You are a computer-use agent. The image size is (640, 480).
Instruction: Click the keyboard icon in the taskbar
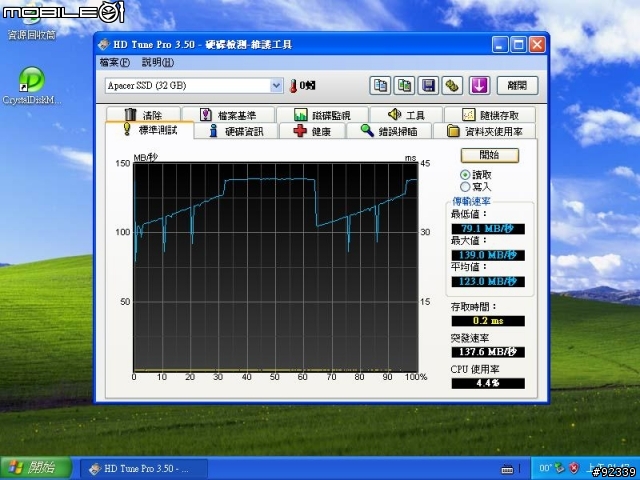click(x=507, y=469)
